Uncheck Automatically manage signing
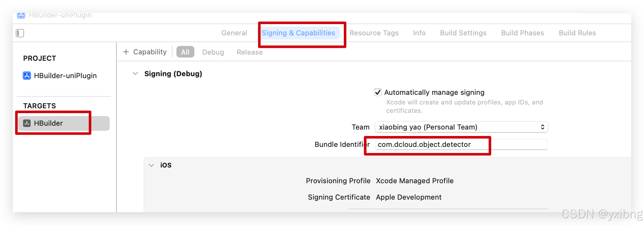644x225 pixels. pos(378,92)
